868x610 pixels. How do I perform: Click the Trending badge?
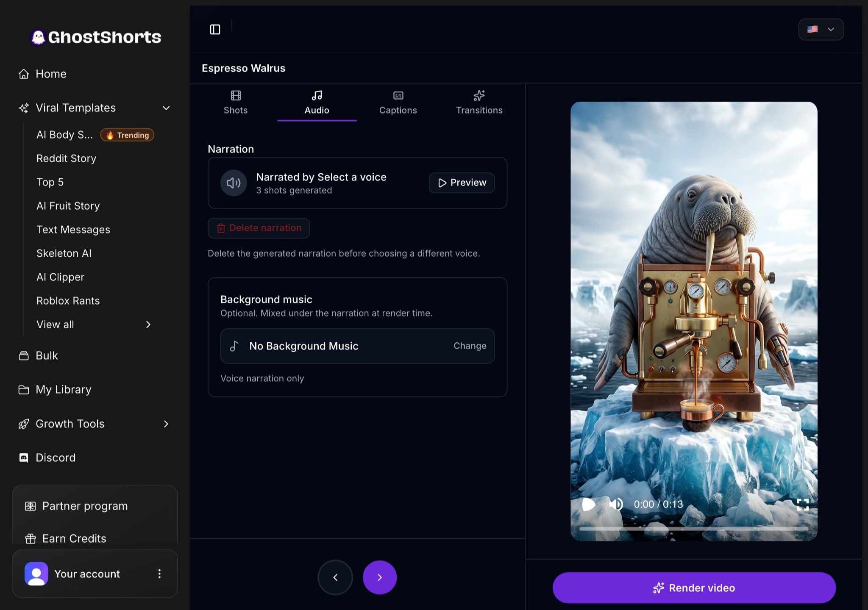pyautogui.click(x=127, y=135)
